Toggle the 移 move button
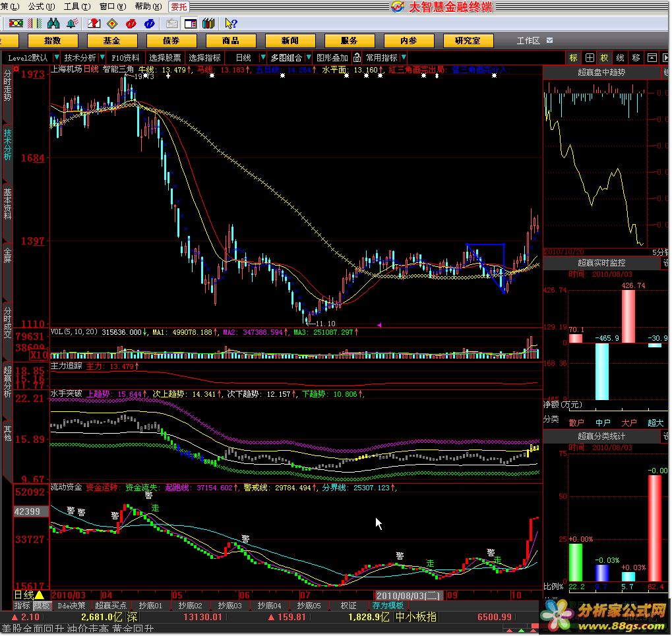This screenshot has height=636, width=672. (636, 58)
